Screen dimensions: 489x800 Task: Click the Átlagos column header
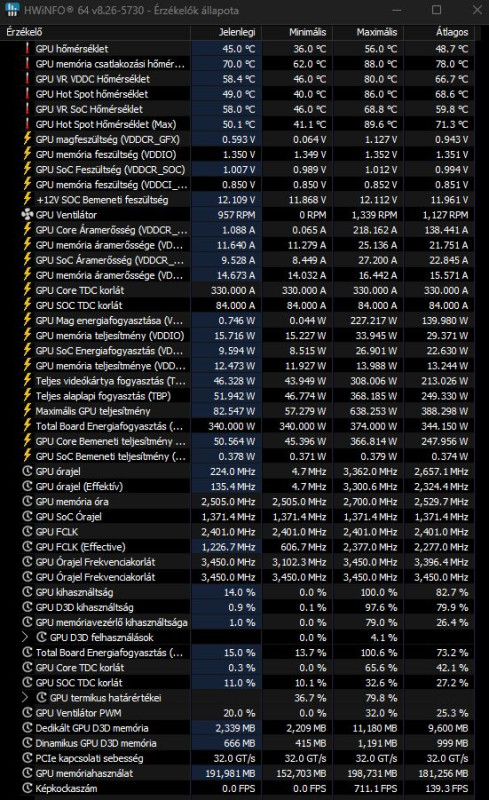click(439, 32)
